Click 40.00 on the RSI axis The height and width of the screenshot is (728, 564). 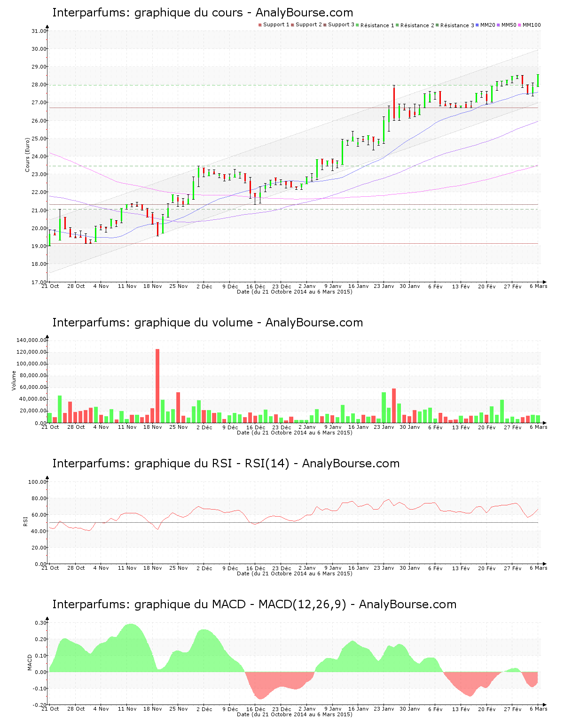[x=39, y=531]
